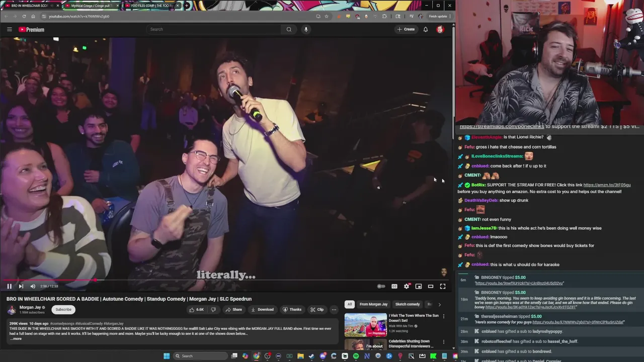This screenshot has width=644, height=362.
Task: Open more actions ellipsis under video
Action: 334,310
